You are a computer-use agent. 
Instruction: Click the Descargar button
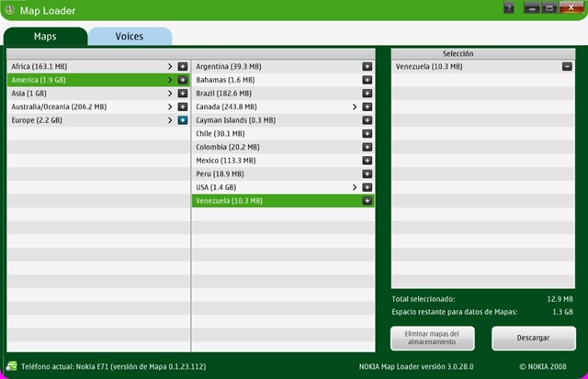pos(534,338)
